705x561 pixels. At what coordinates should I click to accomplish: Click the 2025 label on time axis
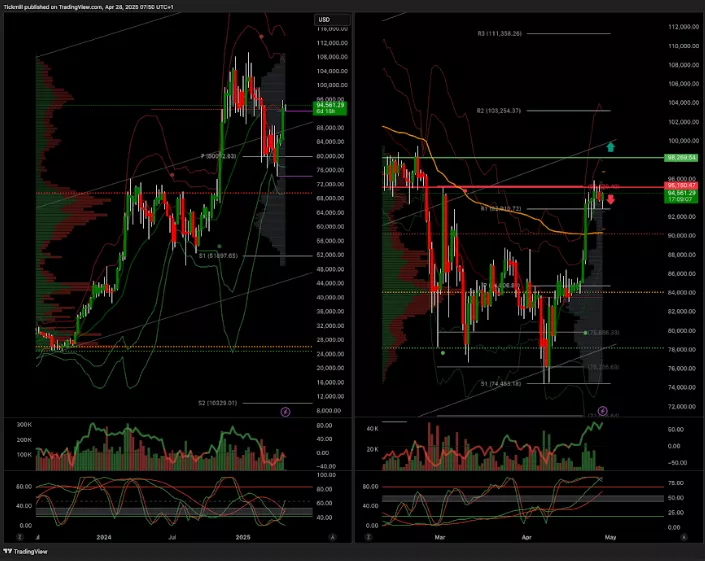click(241, 537)
